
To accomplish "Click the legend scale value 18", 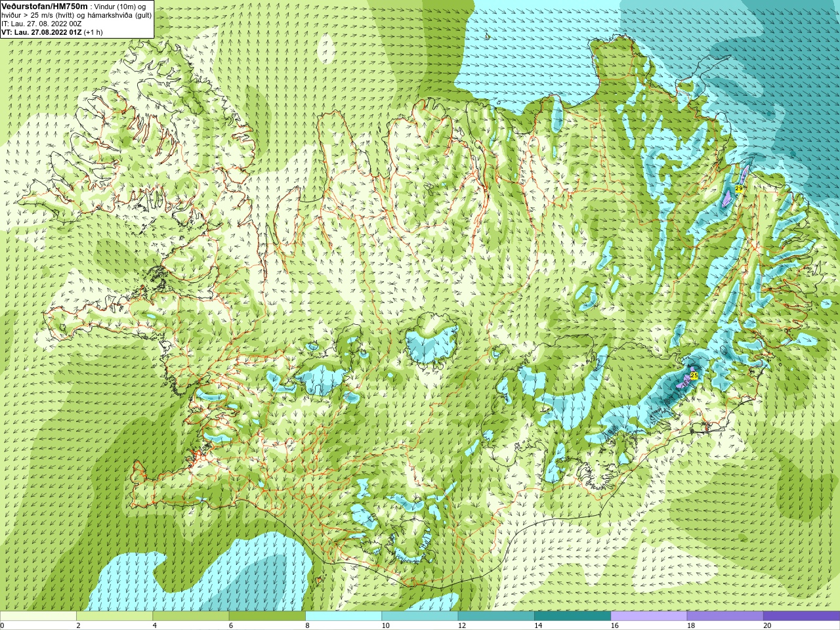I will coord(691,625).
